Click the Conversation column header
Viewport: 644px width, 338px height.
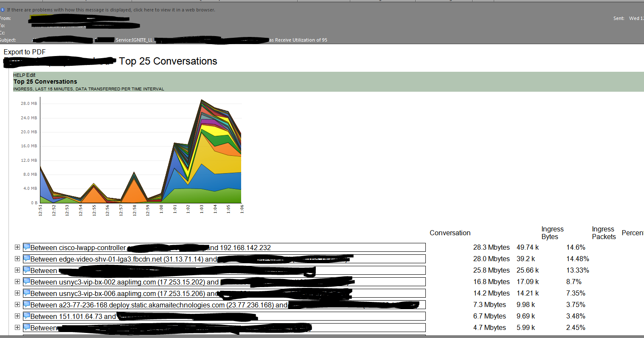[450, 233]
